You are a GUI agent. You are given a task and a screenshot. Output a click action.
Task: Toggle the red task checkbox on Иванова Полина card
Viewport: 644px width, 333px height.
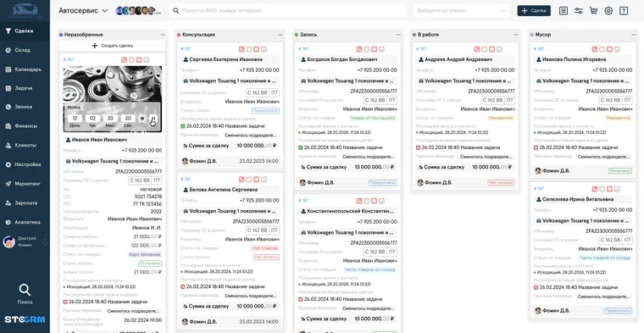coord(536,147)
